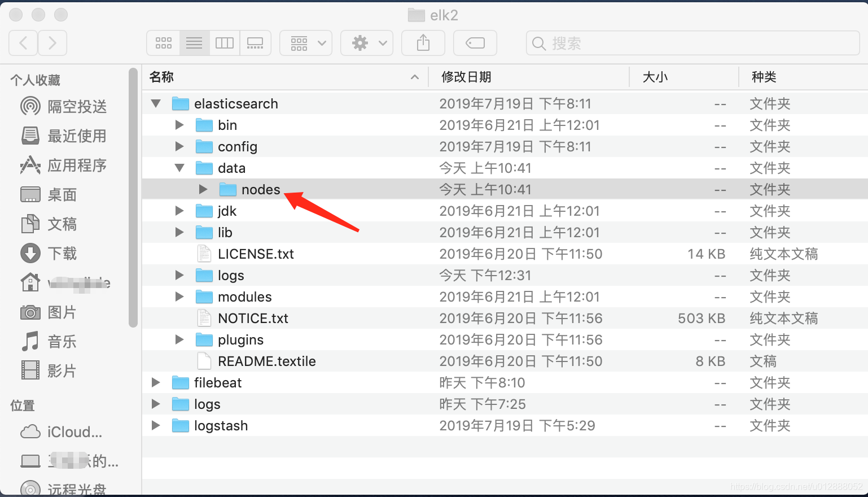Click the 14 KB size cell

tap(707, 254)
